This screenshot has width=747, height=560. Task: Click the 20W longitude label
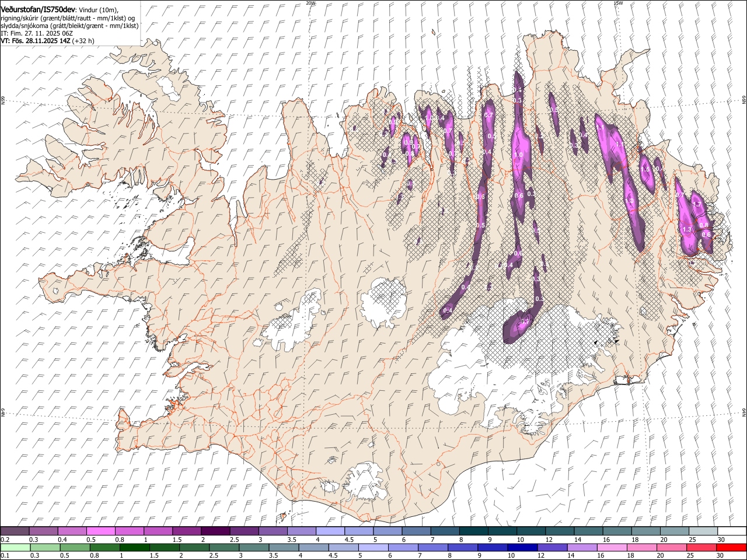[310, 3]
